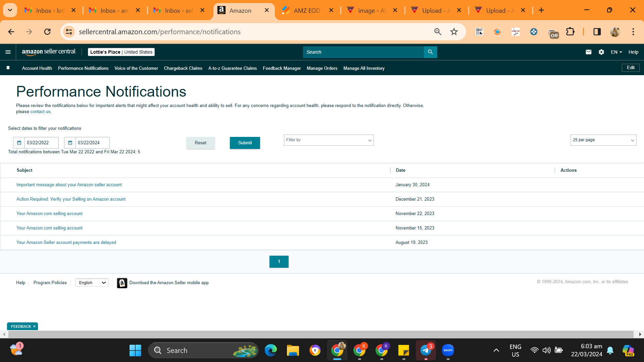644x362 pixels.
Task: Open Your Amazon Seller account payments are delayed
Action: point(66,243)
